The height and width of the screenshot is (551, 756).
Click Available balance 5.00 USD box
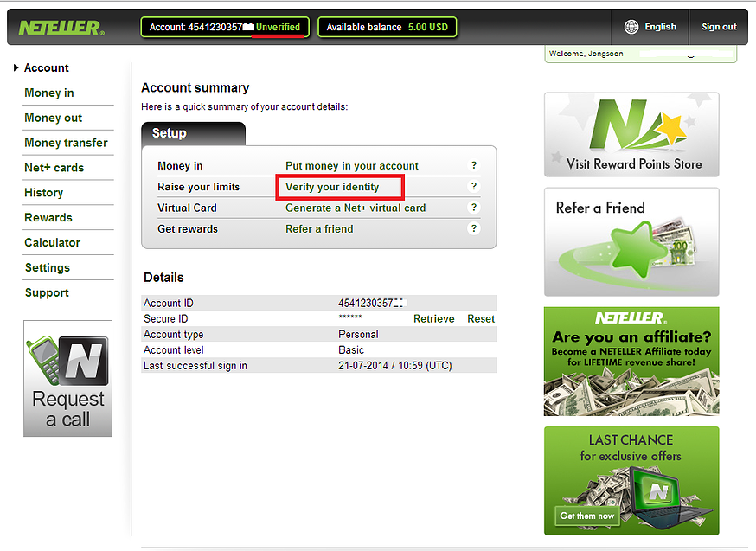(388, 27)
